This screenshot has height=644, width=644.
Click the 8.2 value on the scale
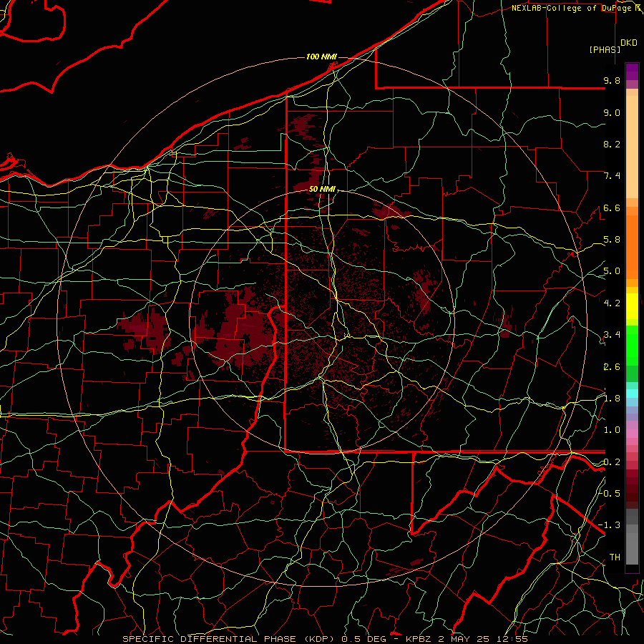point(612,144)
